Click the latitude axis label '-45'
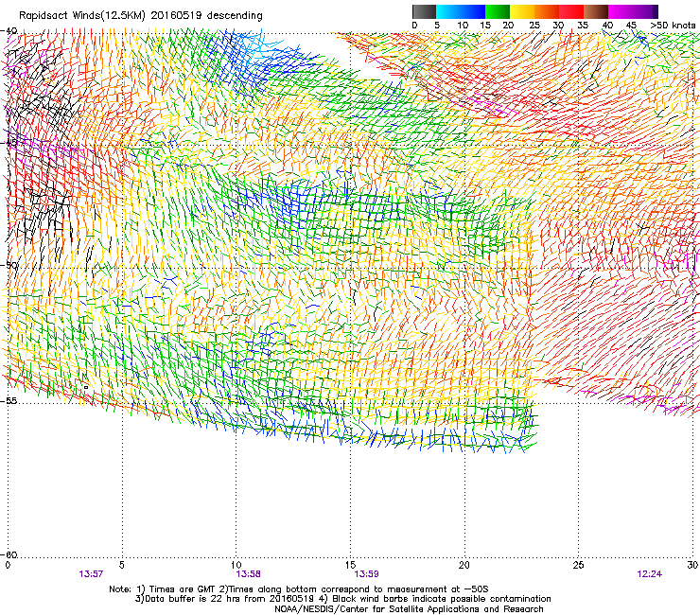 (x=9, y=142)
